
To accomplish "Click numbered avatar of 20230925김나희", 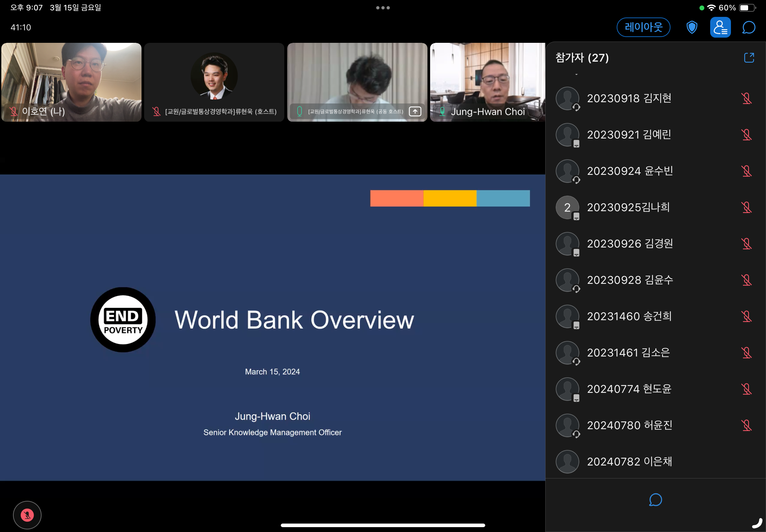I will [x=567, y=207].
